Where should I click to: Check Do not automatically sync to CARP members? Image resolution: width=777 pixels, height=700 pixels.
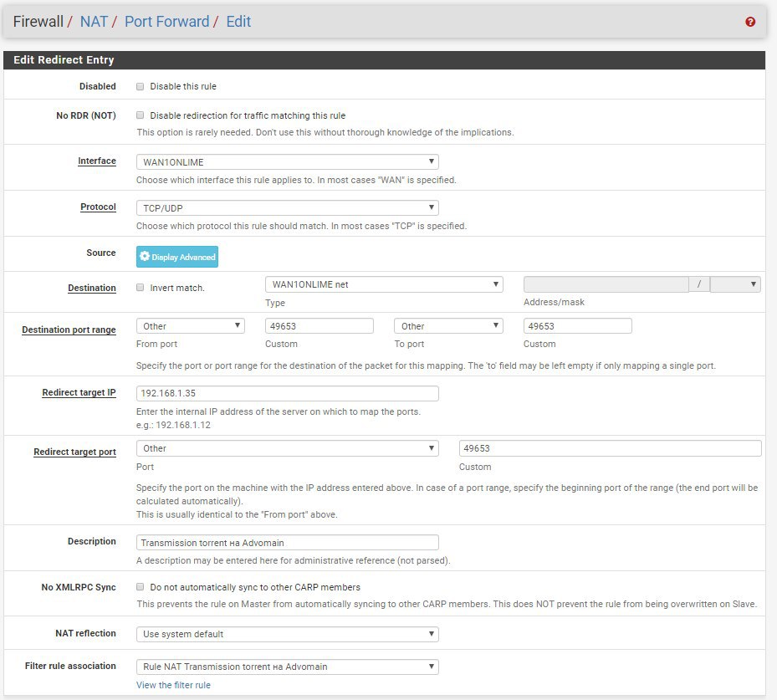click(x=141, y=586)
